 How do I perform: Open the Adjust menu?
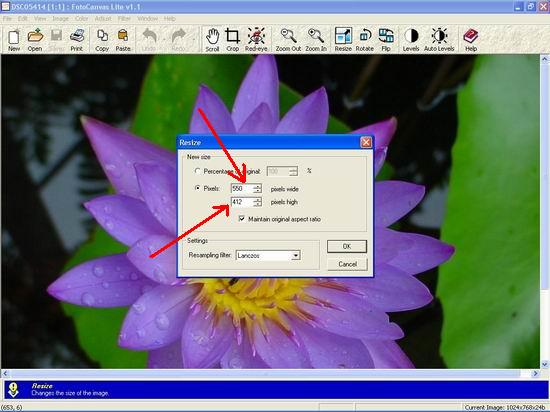103,19
